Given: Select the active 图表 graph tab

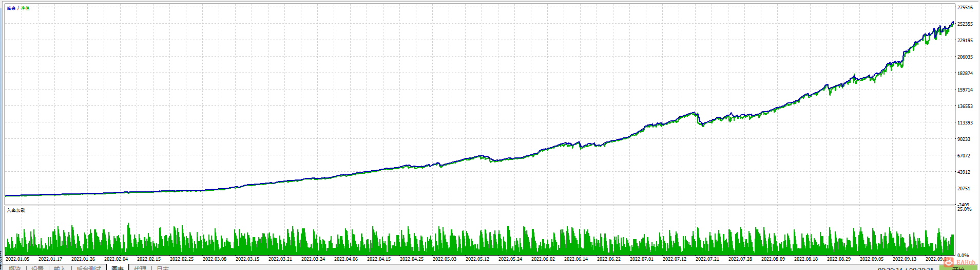Looking at the screenshot, I should (118, 268).
